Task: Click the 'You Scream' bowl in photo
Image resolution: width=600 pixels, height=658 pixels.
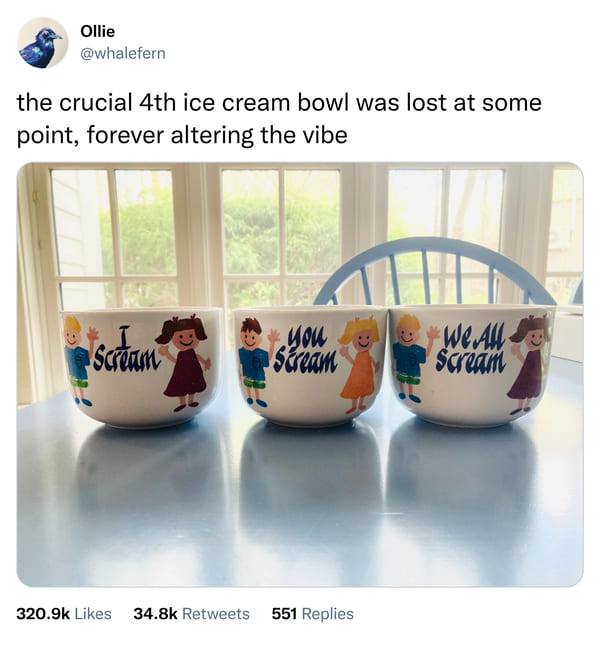Action: 310,366
